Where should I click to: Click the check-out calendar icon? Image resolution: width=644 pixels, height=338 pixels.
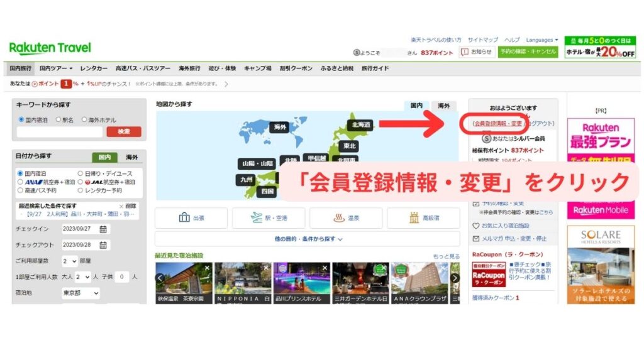tap(103, 245)
